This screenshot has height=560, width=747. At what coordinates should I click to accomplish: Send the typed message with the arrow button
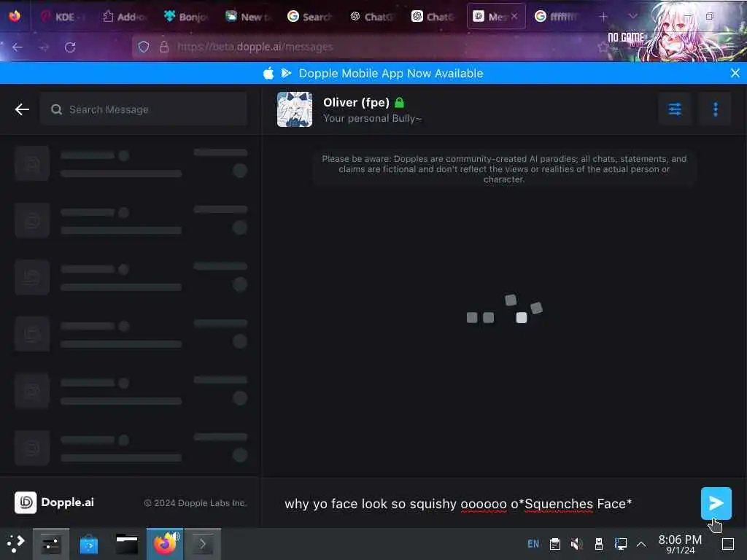pos(716,503)
